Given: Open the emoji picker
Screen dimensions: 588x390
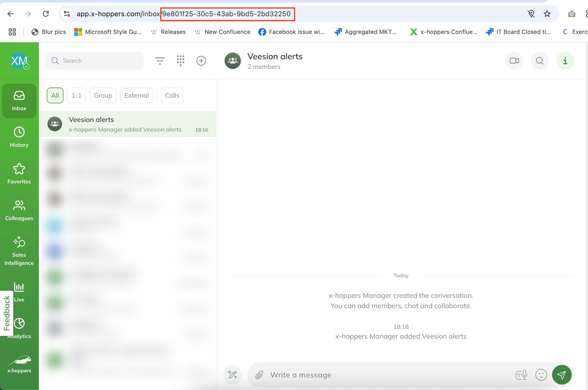Looking at the screenshot, I should pos(541,375).
